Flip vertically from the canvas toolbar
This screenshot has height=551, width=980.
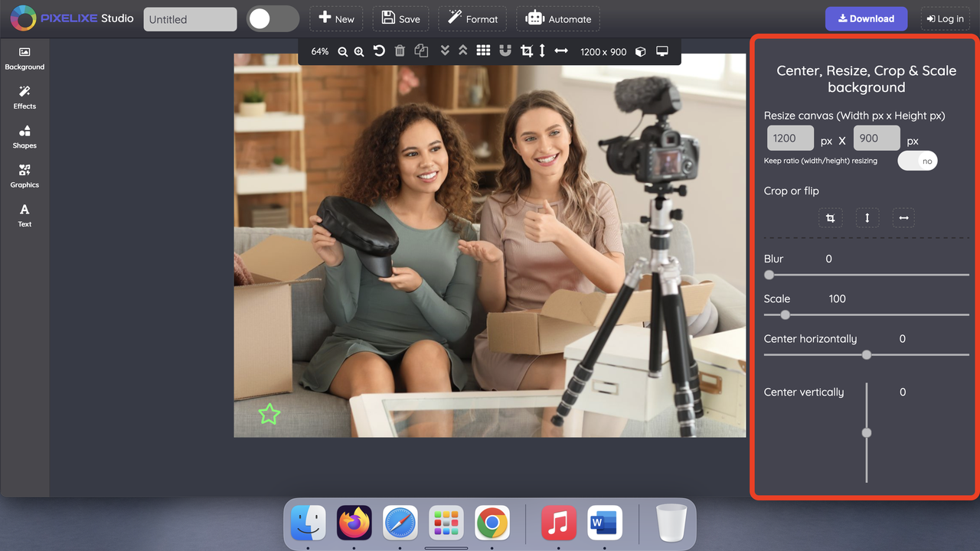tap(542, 51)
